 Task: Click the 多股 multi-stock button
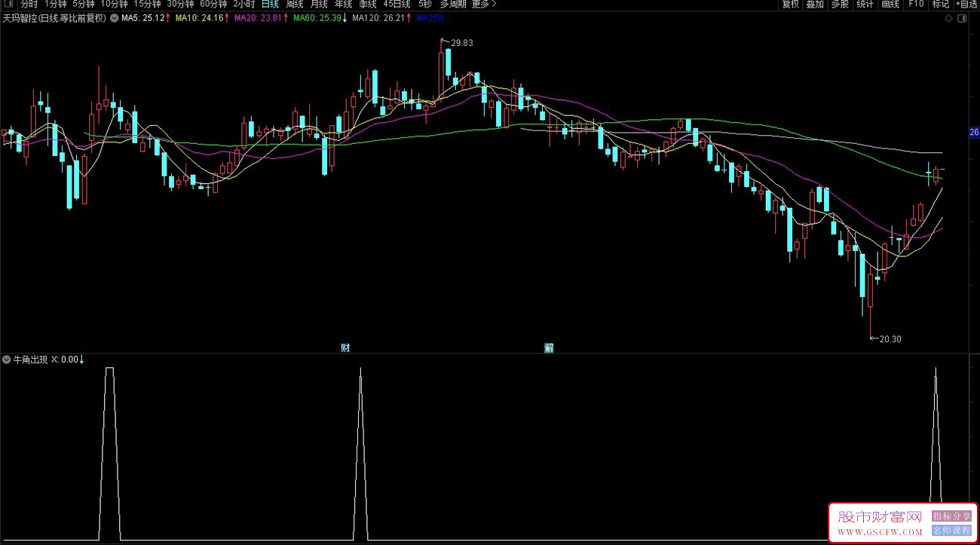[x=840, y=5]
